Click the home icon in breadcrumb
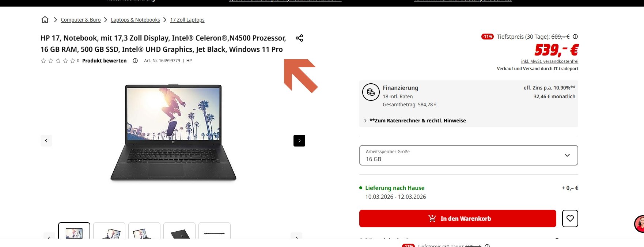 [x=45, y=20]
